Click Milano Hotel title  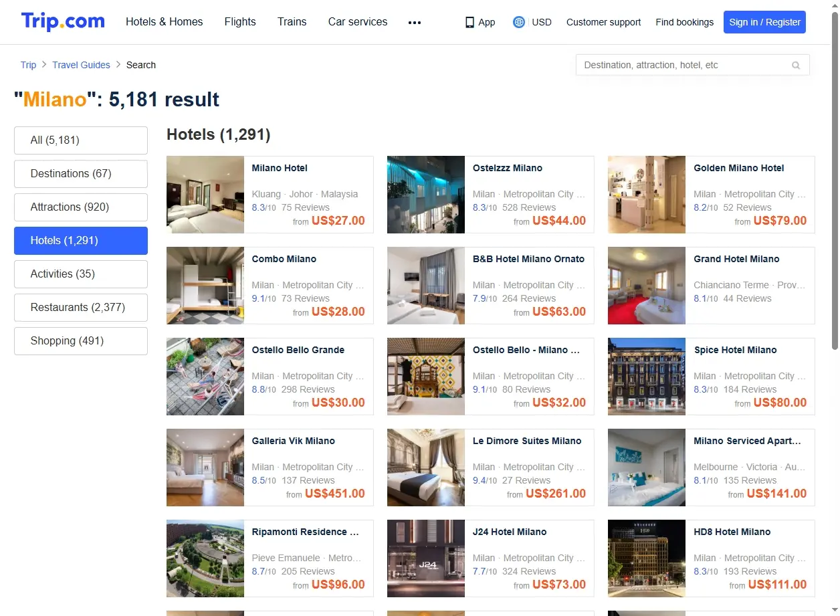tap(280, 168)
